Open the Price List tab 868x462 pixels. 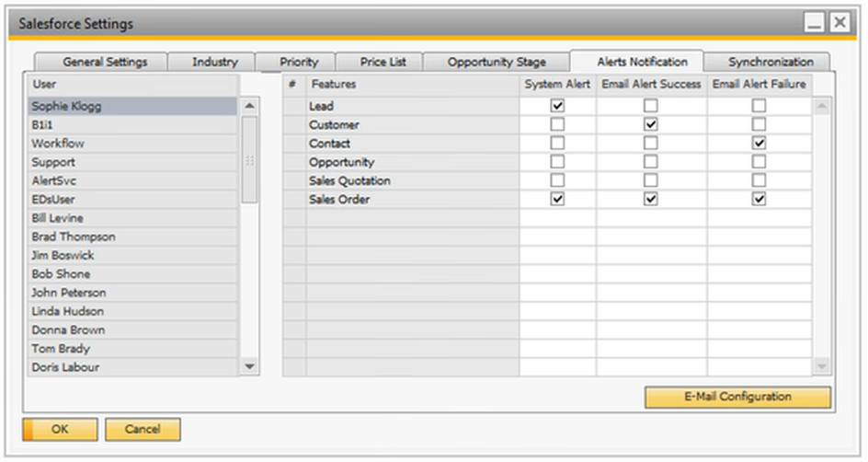tap(383, 63)
